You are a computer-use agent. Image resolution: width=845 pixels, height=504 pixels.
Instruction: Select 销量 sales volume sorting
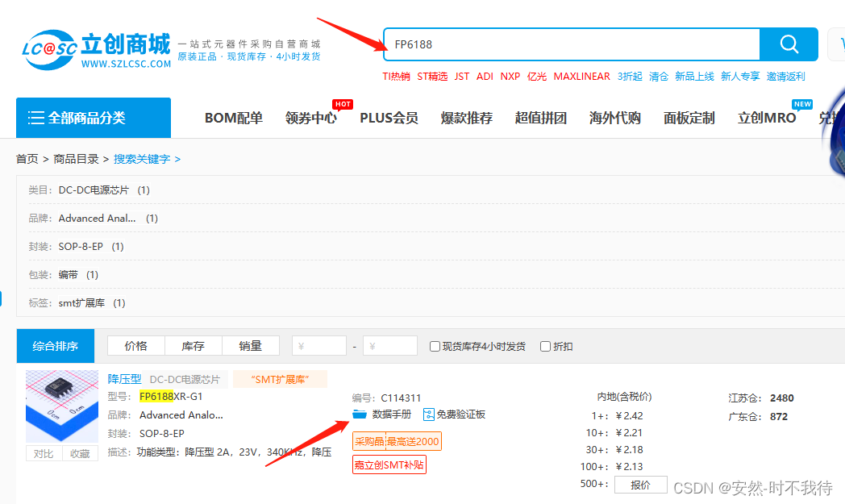click(251, 345)
